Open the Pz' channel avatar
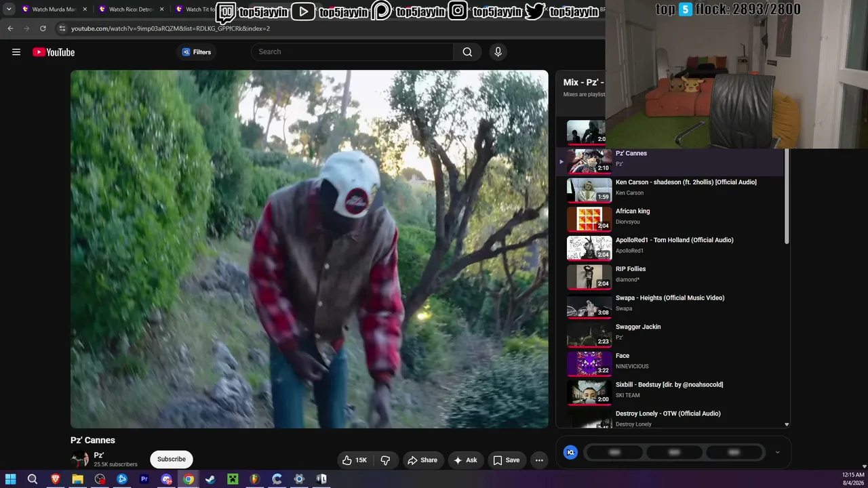 [x=80, y=459]
